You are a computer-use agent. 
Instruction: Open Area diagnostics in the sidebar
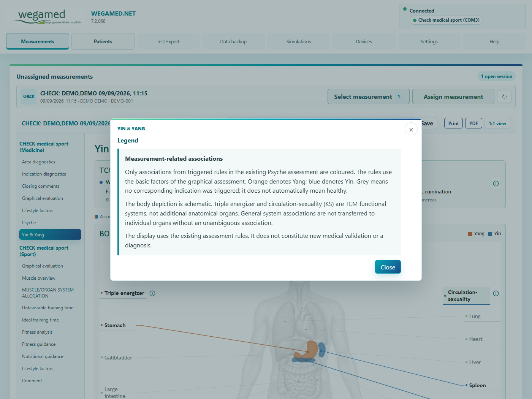tap(50, 162)
